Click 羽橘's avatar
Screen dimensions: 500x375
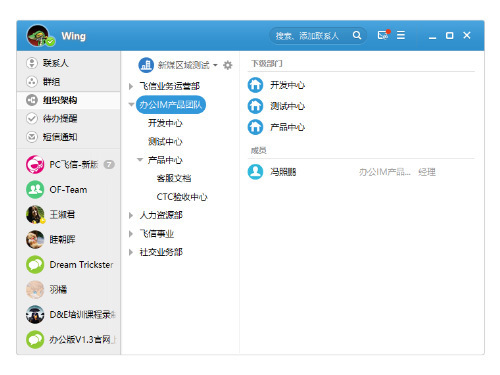point(35,289)
